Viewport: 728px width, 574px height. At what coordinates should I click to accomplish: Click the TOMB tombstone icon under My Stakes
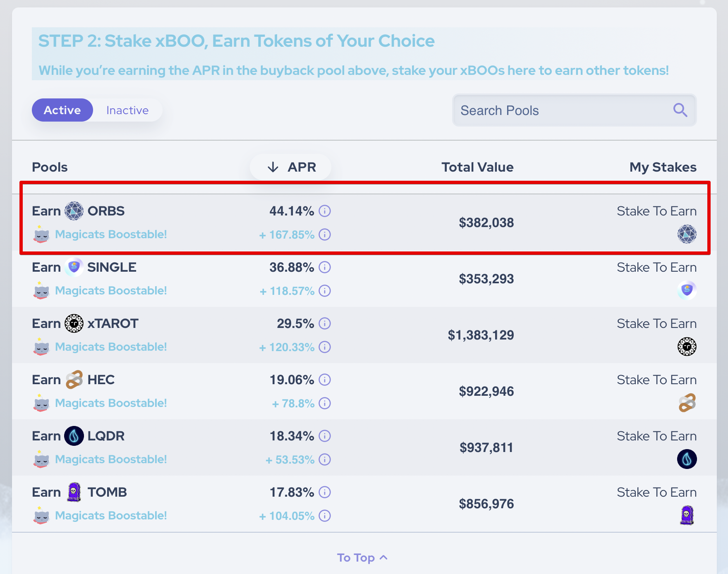click(x=687, y=515)
